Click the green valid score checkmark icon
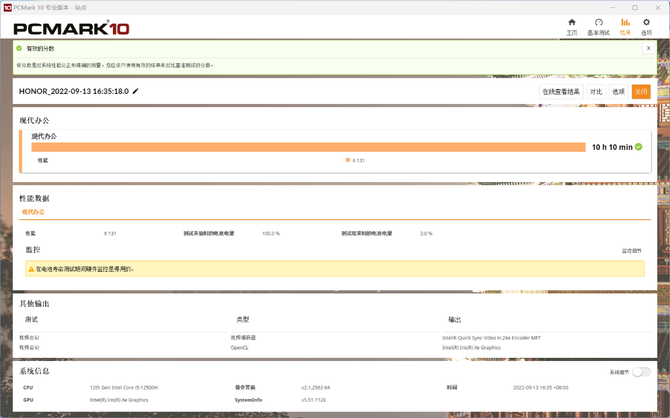 (18, 47)
